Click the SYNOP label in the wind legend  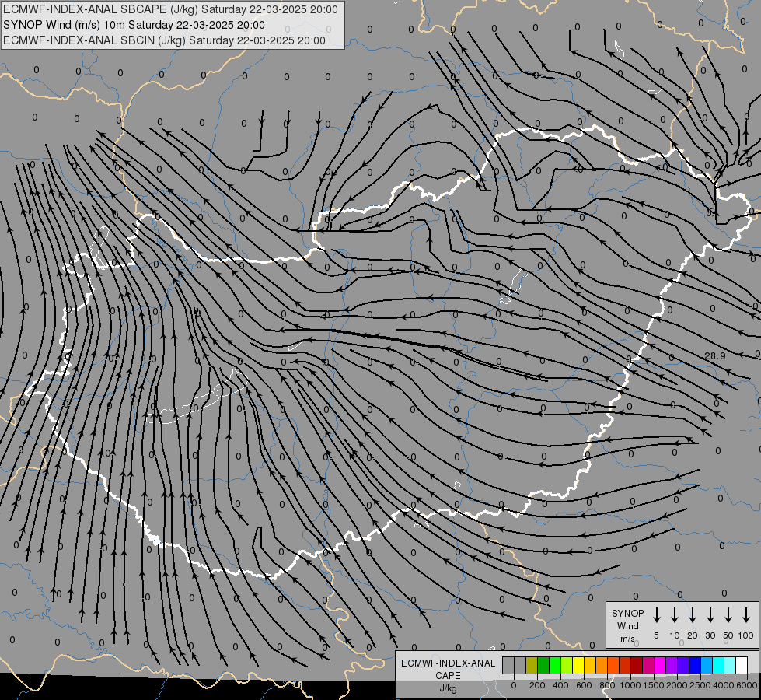tap(627, 613)
